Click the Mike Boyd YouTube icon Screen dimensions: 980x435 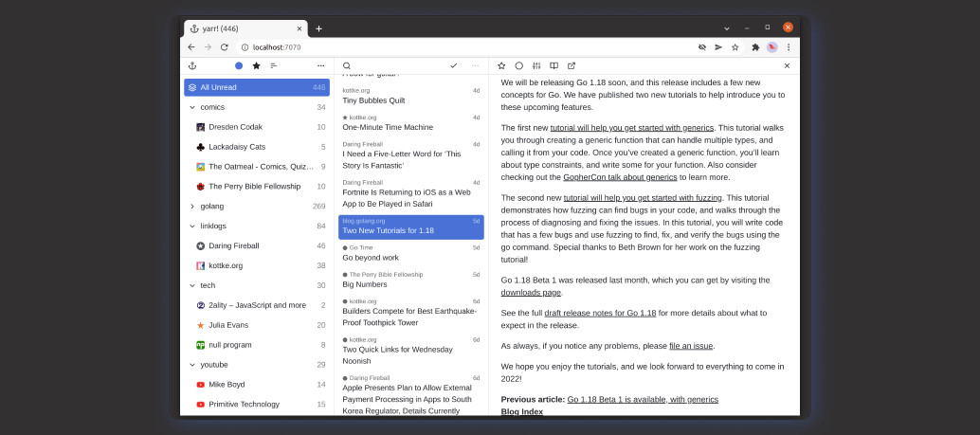(201, 385)
